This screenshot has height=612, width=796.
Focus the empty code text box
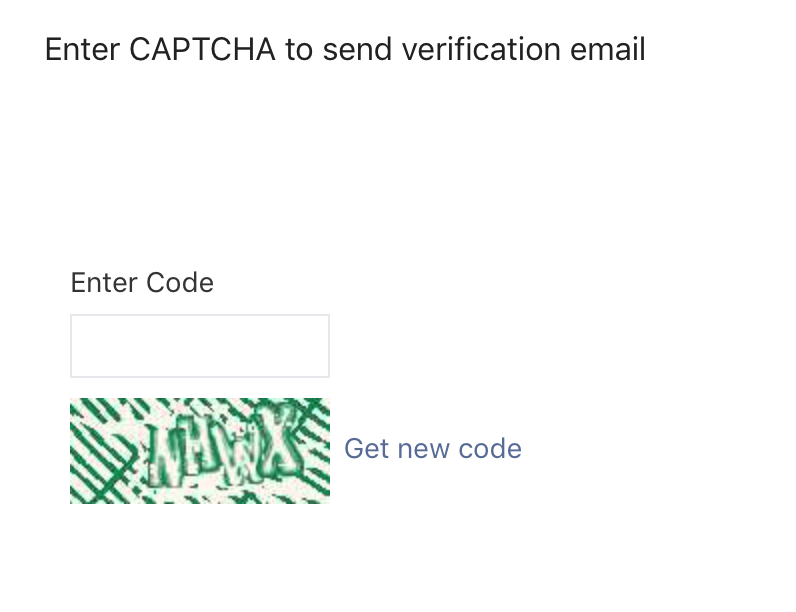200,346
